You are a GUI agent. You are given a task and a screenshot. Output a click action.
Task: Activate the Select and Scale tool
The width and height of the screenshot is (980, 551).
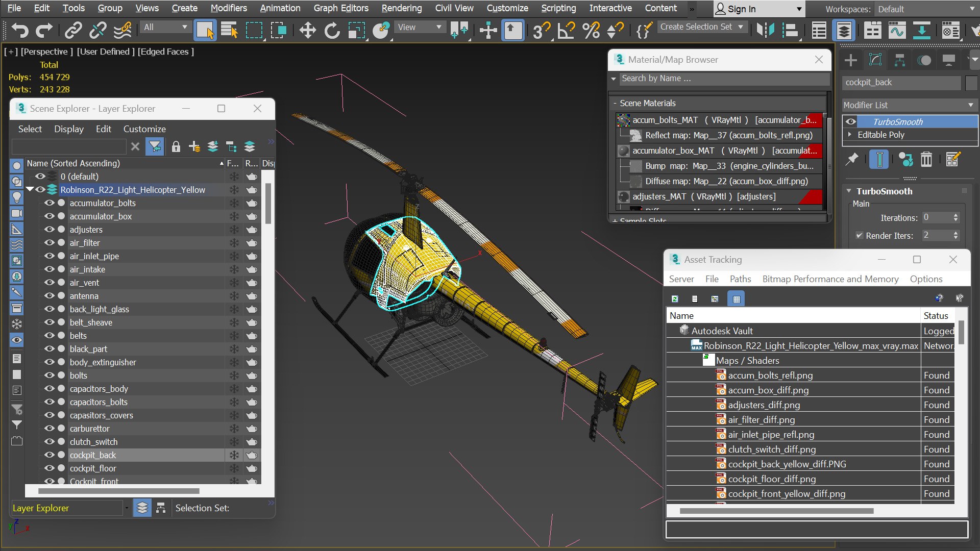[x=356, y=30]
